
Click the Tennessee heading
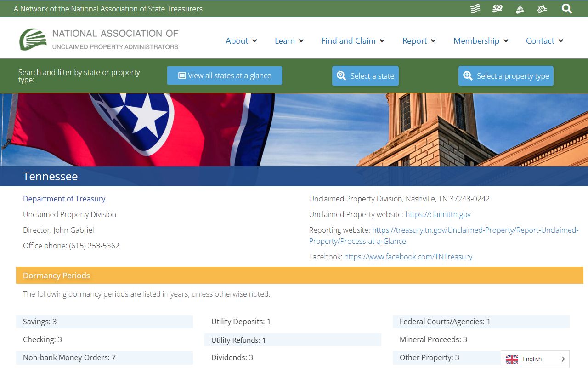tap(51, 176)
